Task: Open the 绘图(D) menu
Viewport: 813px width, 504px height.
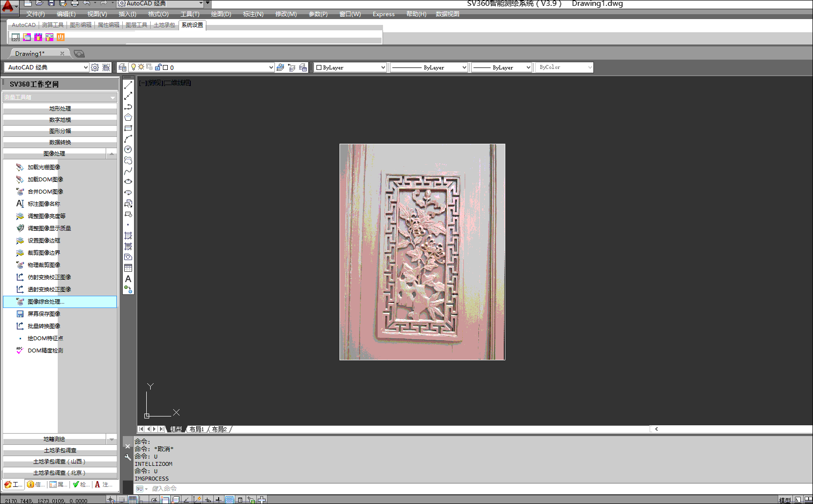Action: point(221,14)
